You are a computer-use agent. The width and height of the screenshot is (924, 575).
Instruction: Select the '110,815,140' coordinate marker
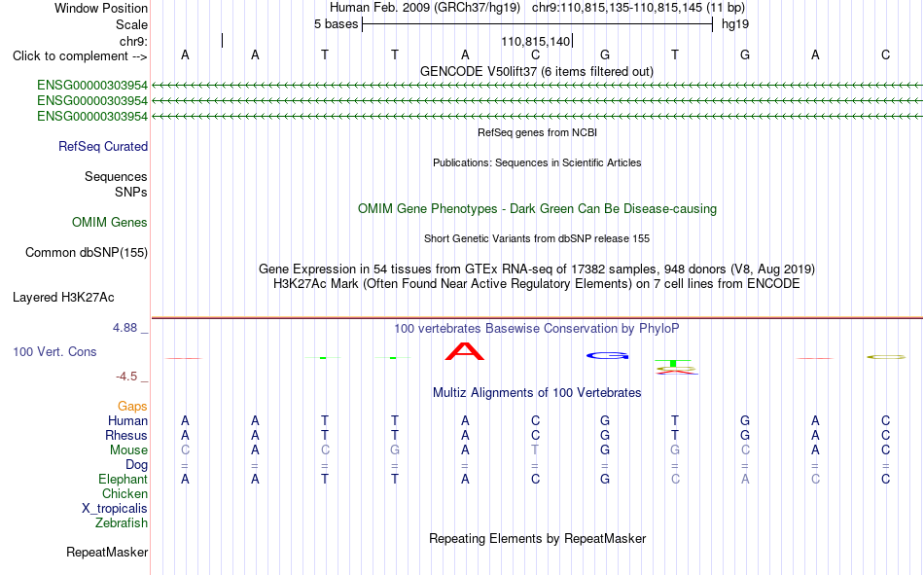(536, 41)
